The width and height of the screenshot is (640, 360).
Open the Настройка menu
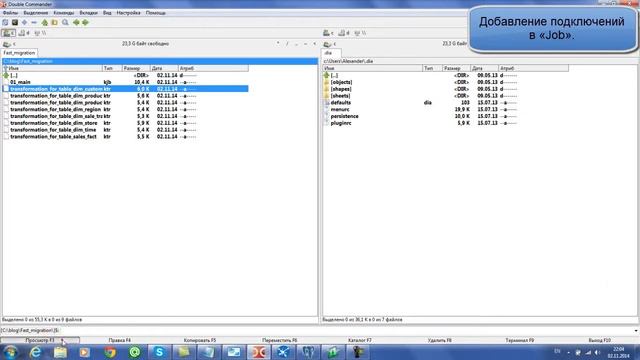point(128,13)
